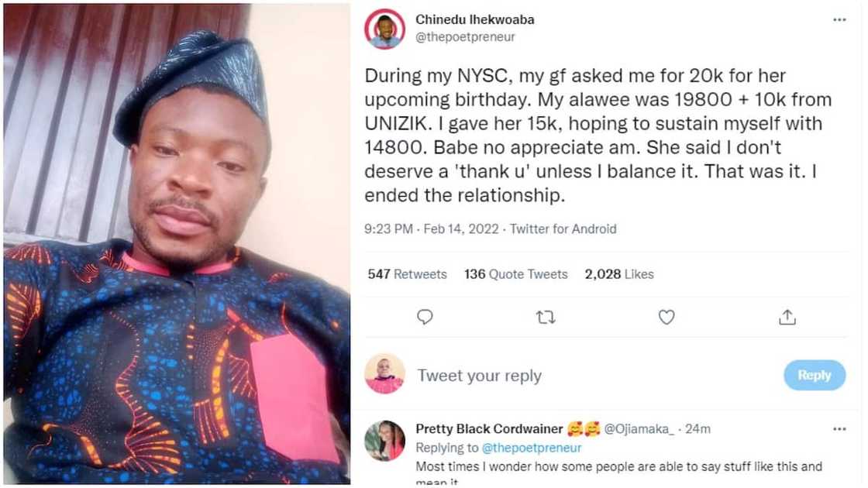
Task: Open the 547 Retweets list
Action: (406, 273)
